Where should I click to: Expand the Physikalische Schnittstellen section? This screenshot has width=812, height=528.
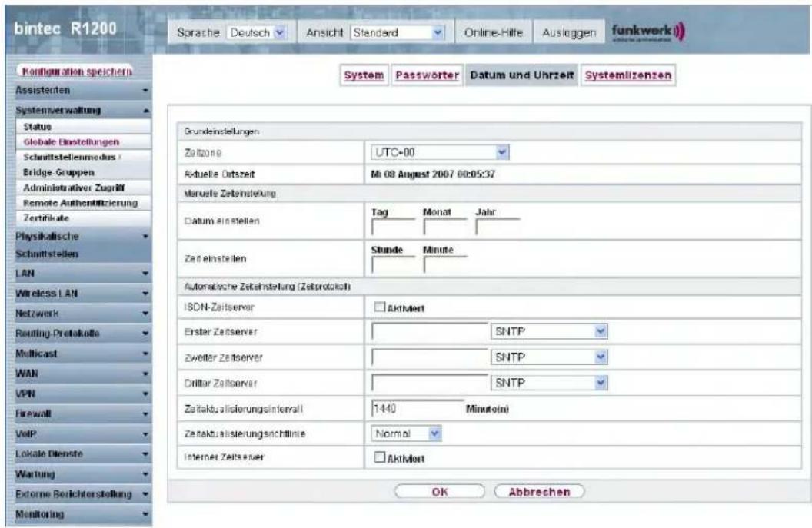pos(82,245)
